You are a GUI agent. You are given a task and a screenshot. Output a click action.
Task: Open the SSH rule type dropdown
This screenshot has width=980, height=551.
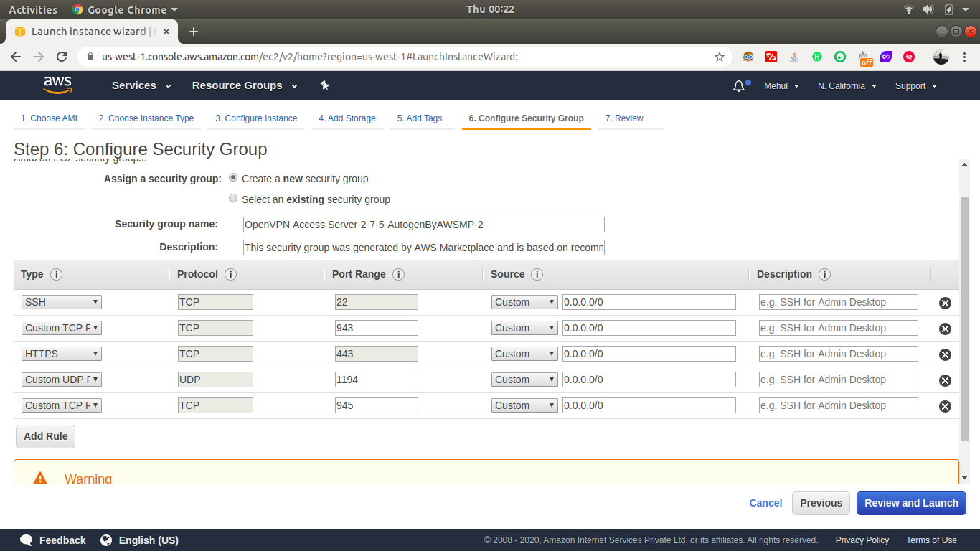pyautogui.click(x=62, y=302)
